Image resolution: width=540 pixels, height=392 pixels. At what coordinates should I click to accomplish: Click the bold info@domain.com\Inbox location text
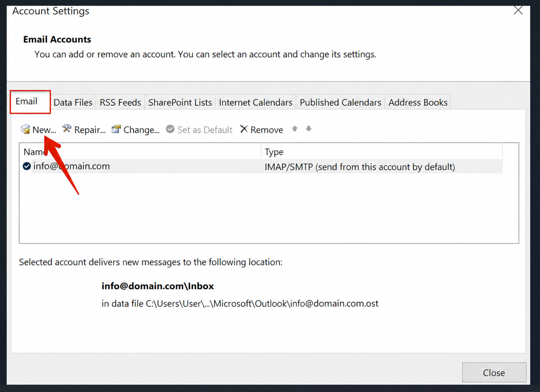point(158,286)
